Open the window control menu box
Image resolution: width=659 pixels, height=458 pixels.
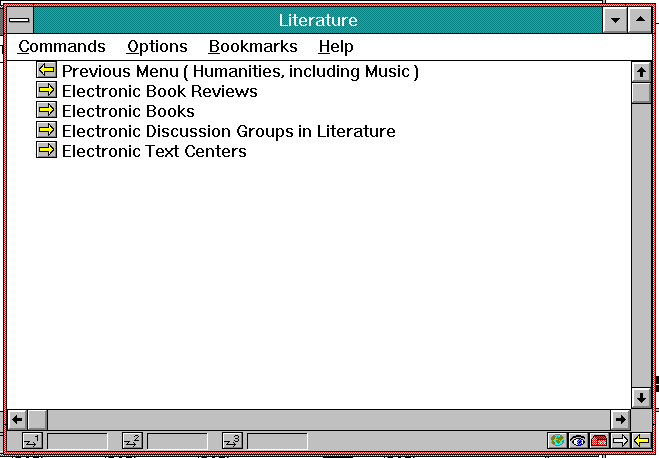point(20,20)
